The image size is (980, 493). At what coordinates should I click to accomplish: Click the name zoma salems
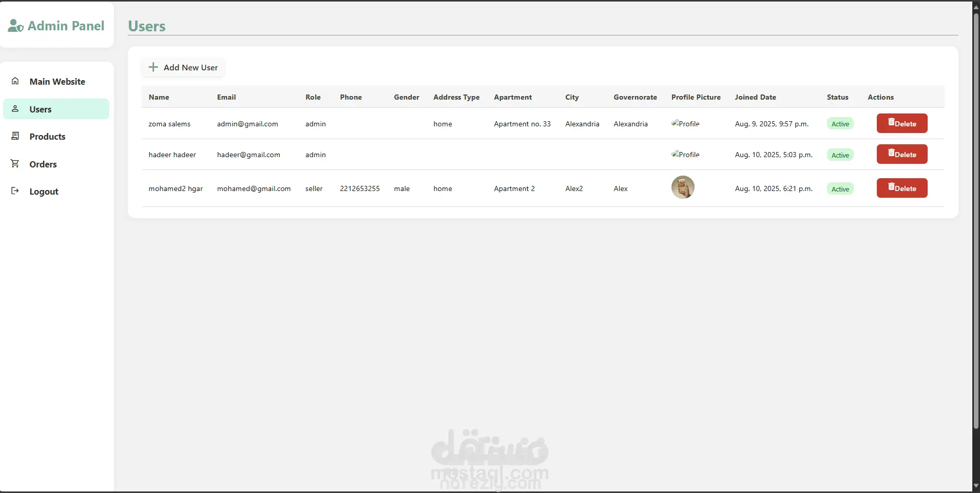pos(169,124)
